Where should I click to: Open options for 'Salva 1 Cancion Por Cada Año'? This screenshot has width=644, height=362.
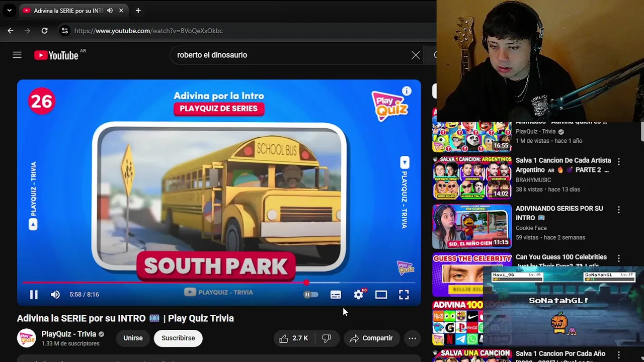[x=619, y=354]
